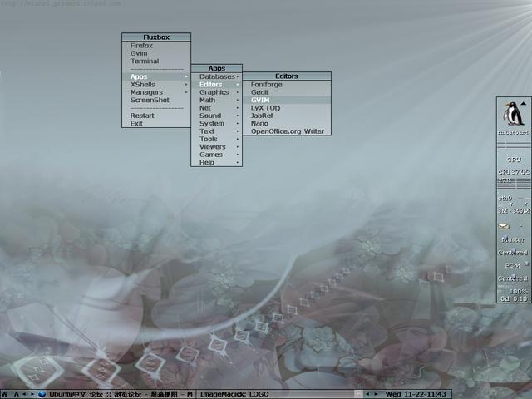
Task: Click the small up arrow beside the penguin
Action: pyautogui.click(x=523, y=103)
